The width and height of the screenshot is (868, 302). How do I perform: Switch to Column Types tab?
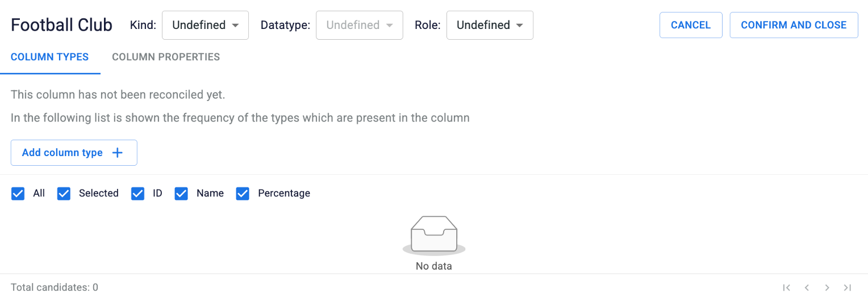click(50, 57)
